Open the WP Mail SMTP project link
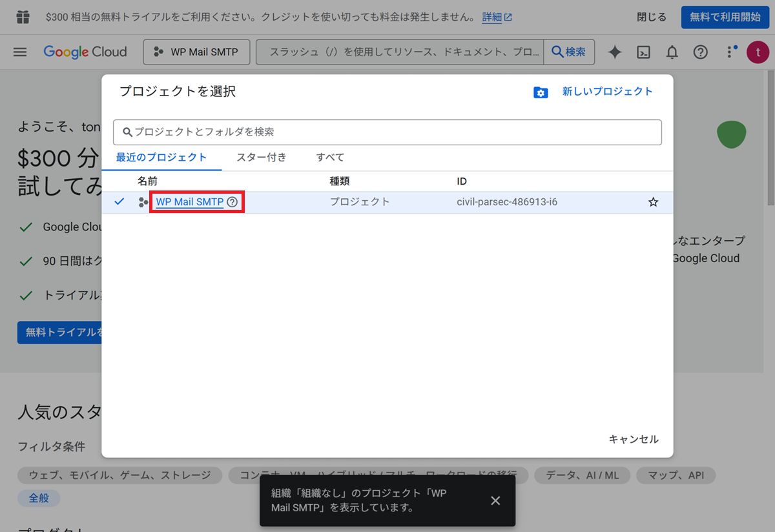 pyautogui.click(x=189, y=202)
